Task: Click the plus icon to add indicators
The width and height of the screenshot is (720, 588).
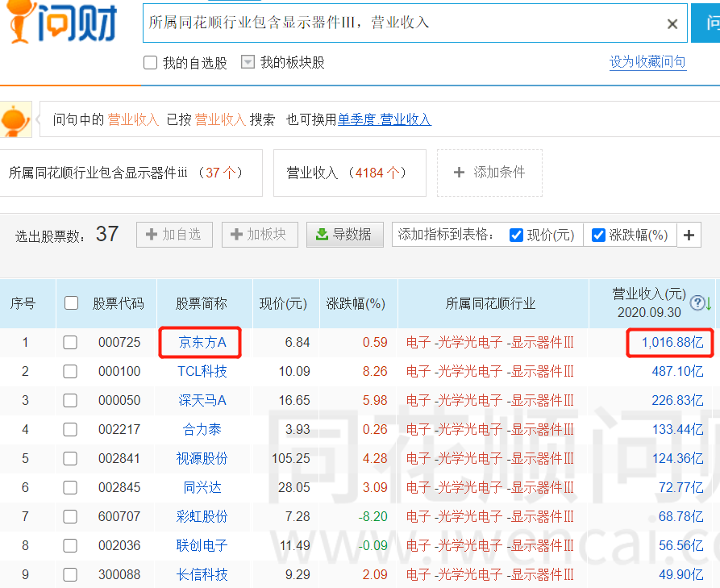Action: 689,236
